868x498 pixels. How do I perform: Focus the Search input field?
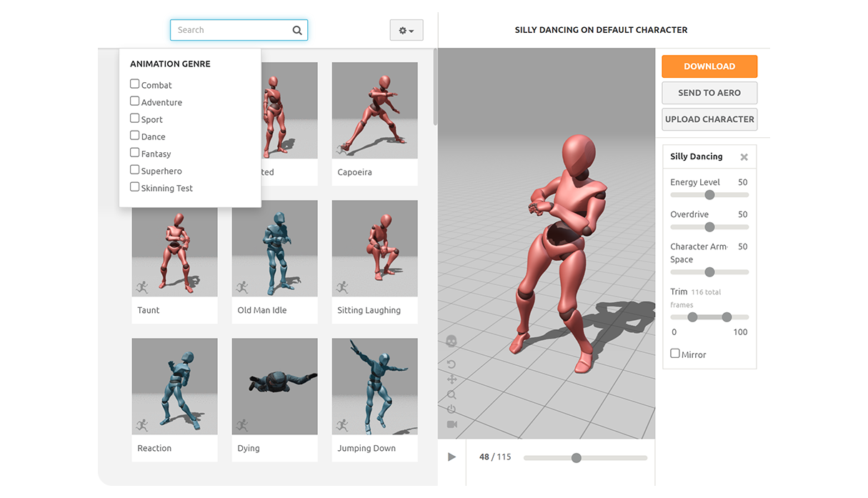239,30
